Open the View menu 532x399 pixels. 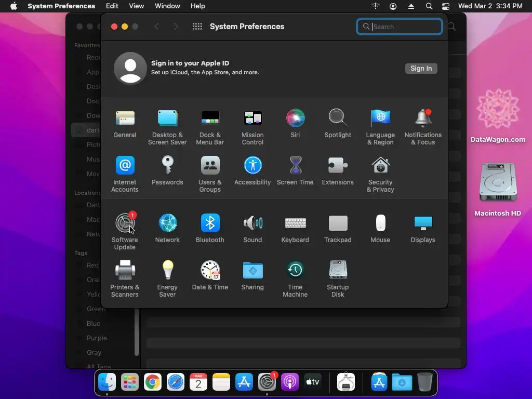pyautogui.click(x=137, y=6)
